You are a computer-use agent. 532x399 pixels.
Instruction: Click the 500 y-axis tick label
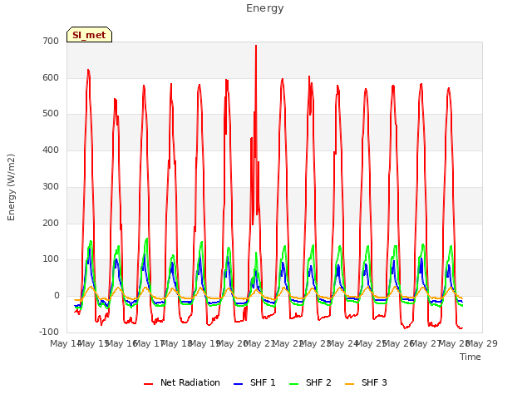[x=51, y=114]
